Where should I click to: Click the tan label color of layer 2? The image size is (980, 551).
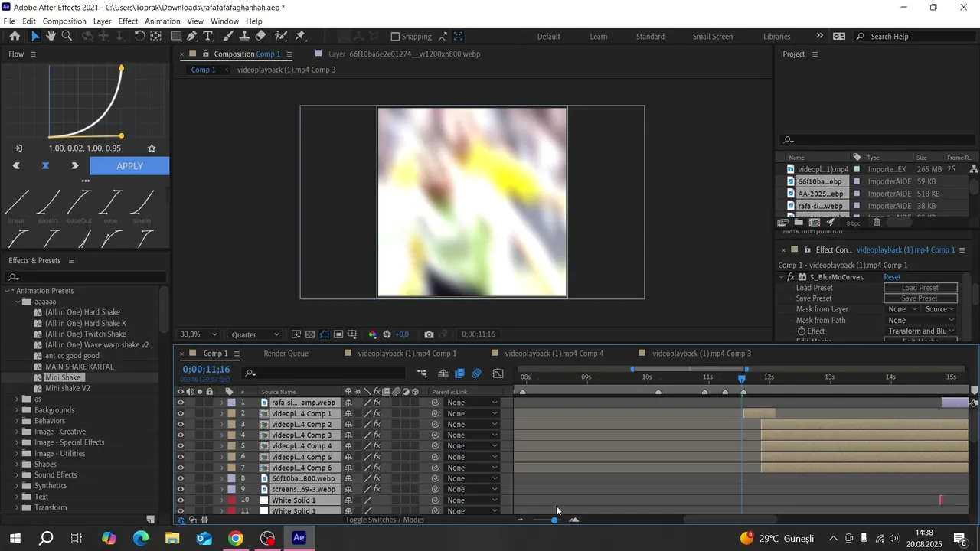click(x=231, y=414)
